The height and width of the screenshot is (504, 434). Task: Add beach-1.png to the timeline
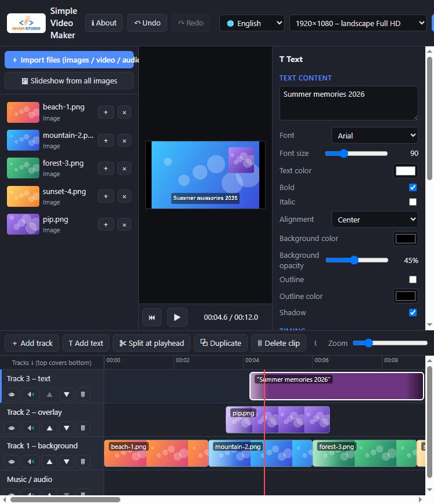[x=106, y=112]
